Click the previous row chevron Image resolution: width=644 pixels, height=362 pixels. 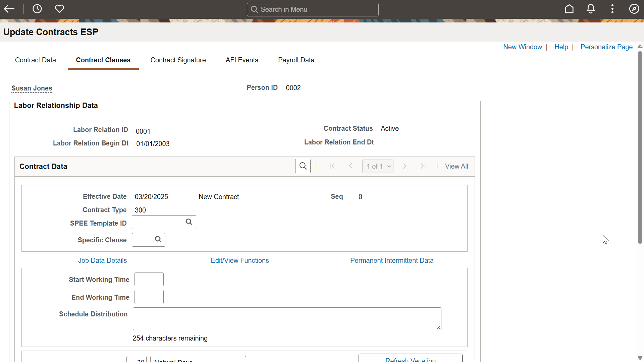tap(351, 166)
